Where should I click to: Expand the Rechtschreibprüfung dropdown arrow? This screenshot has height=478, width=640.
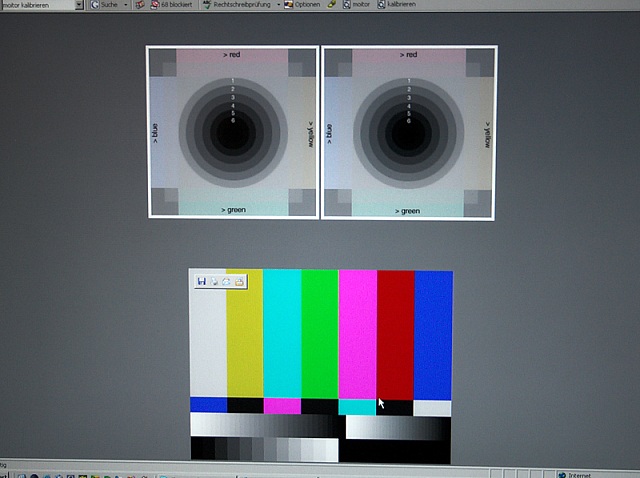point(277,5)
